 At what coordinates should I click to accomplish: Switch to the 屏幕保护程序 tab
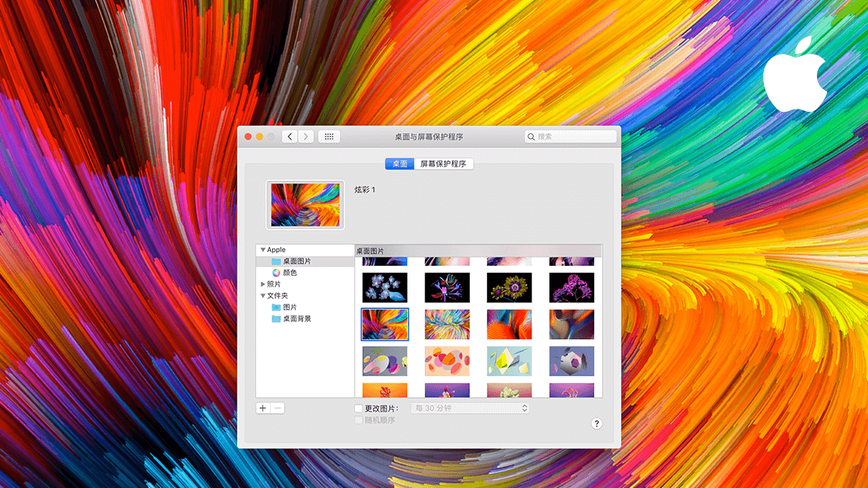coord(444,164)
